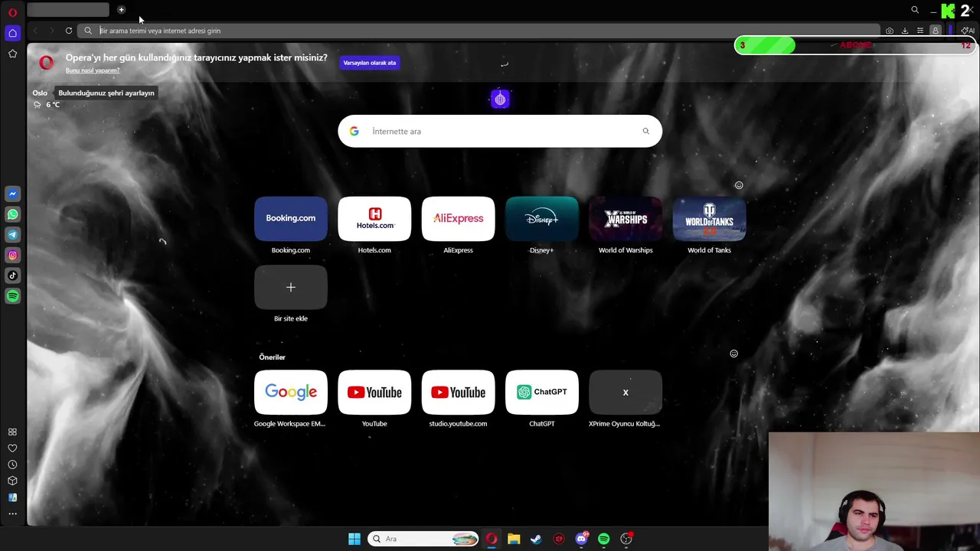
Task: Click the tab search magnifier icon
Action: [915, 10]
